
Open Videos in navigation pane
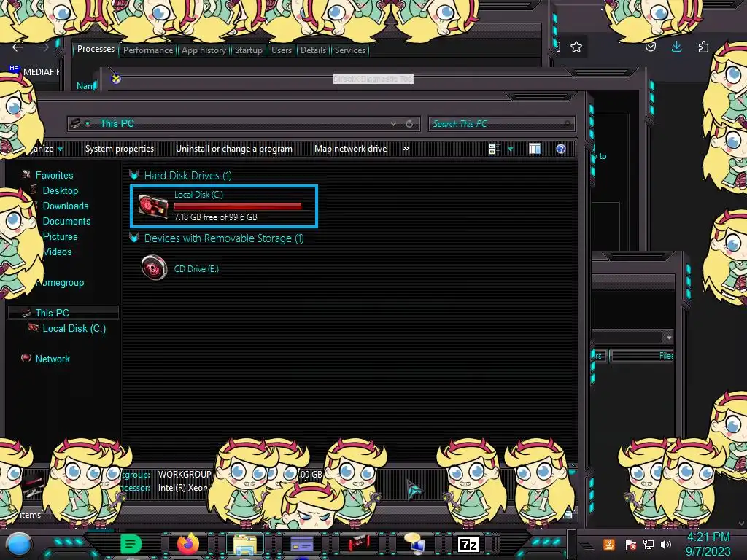point(58,252)
